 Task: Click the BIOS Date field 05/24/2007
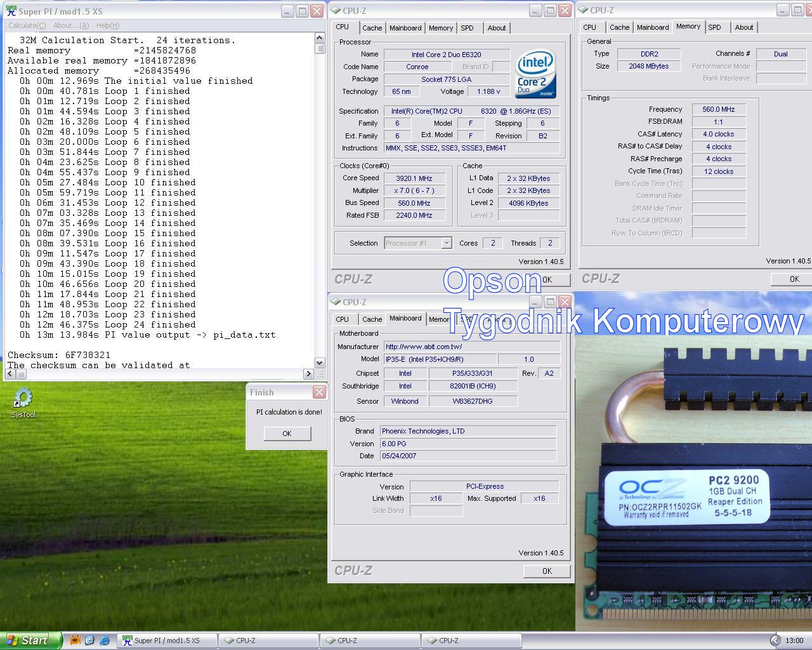[x=468, y=456]
